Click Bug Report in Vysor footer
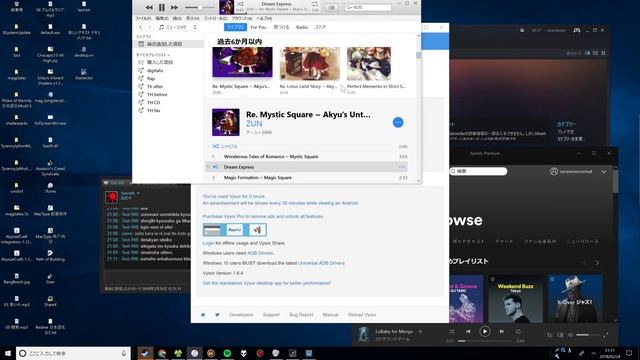The height and width of the screenshot is (360, 640). pyautogui.click(x=301, y=315)
